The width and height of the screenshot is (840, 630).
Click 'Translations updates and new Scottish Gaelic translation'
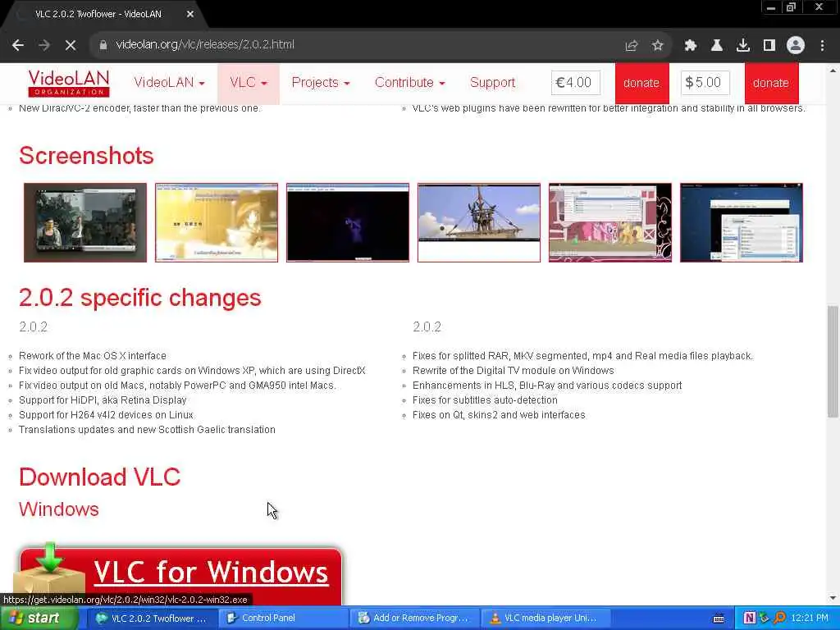pos(147,430)
